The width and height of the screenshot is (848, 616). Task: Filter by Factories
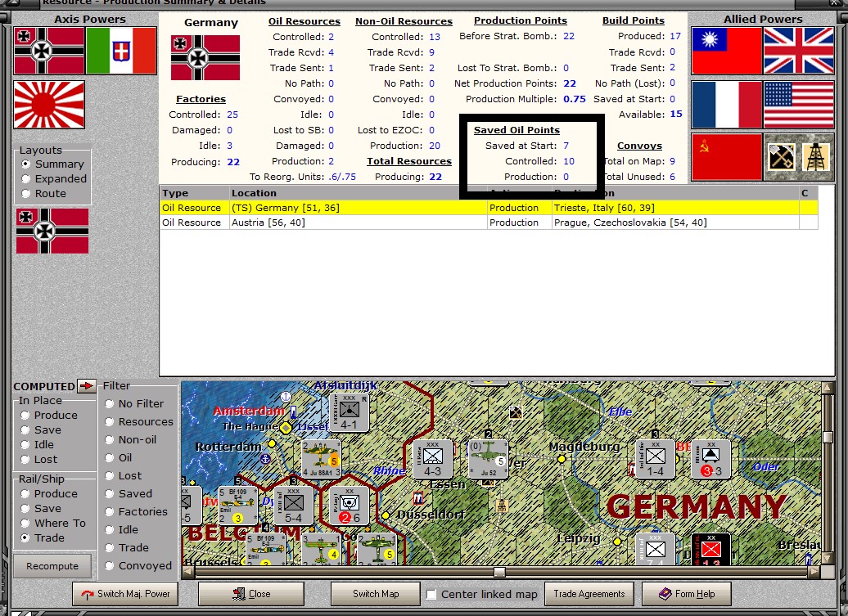pyautogui.click(x=109, y=512)
